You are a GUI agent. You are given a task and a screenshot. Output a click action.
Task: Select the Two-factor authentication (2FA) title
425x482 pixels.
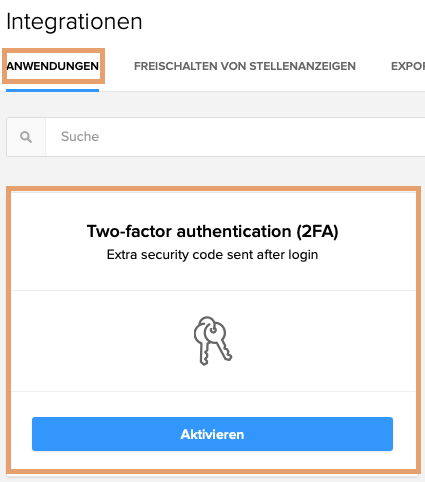coord(213,231)
